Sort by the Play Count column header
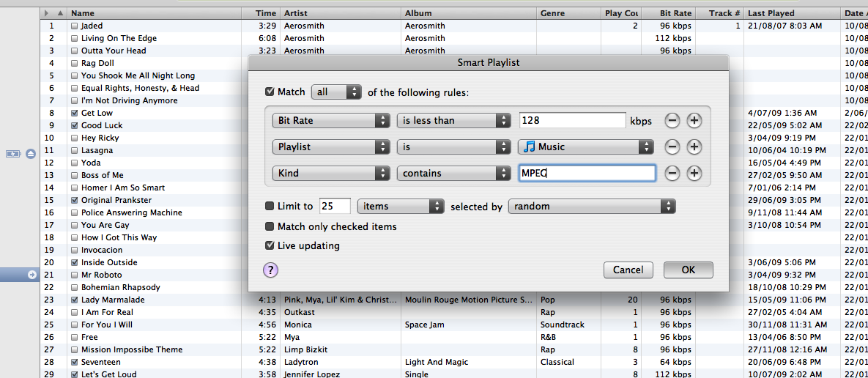Viewport: 868px width, 378px height. [x=622, y=13]
